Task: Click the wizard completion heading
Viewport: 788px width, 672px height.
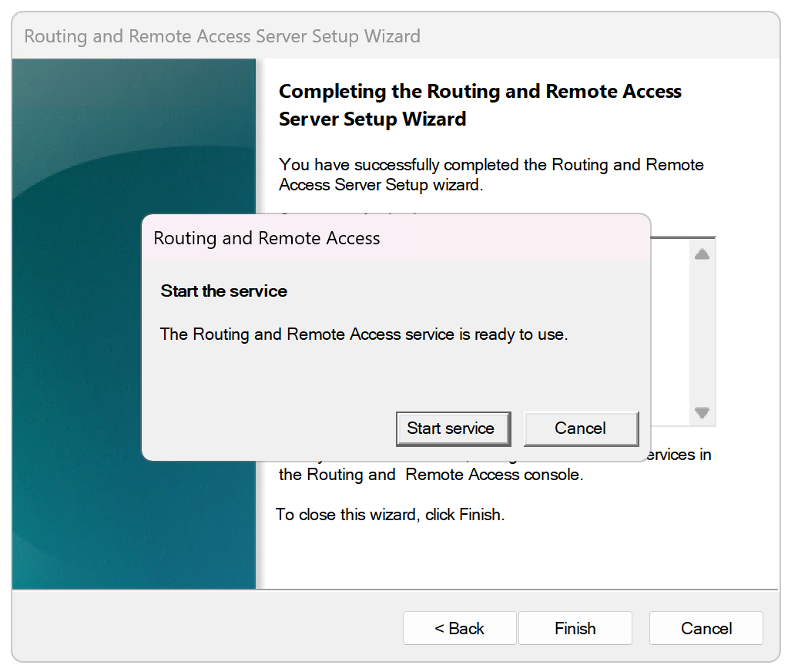Action: coord(479,104)
